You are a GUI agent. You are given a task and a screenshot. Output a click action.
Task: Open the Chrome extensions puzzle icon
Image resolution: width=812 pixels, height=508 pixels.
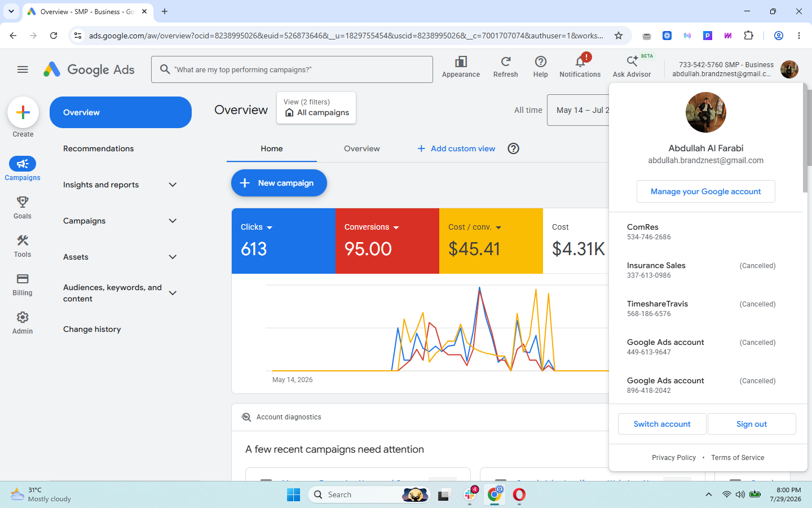coord(749,36)
